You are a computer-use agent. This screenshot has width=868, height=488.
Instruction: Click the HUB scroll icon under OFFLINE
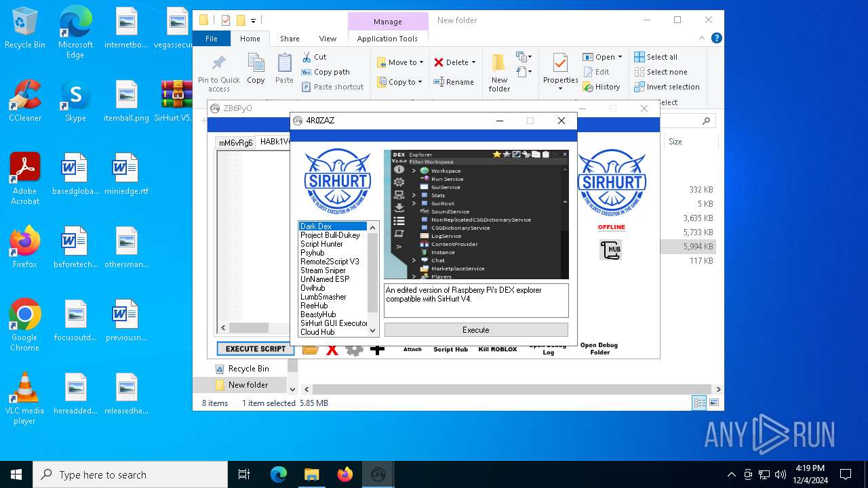pos(611,249)
